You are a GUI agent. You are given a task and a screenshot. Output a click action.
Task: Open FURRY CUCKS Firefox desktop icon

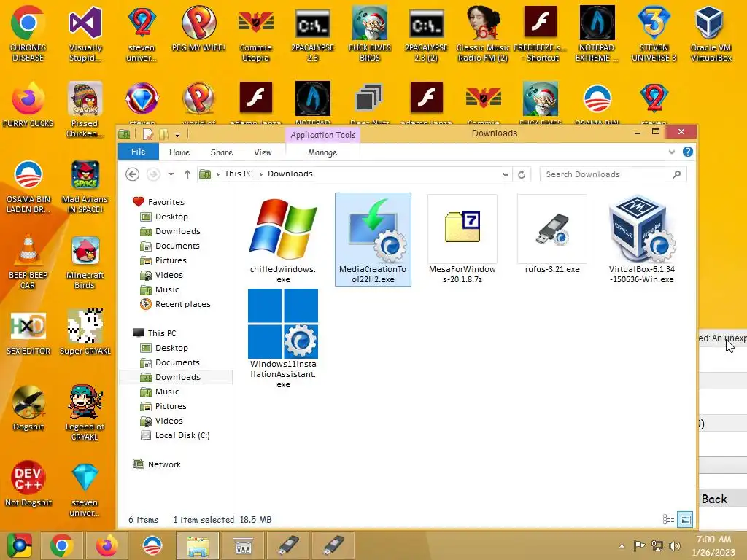pyautogui.click(x=28, y=105)
